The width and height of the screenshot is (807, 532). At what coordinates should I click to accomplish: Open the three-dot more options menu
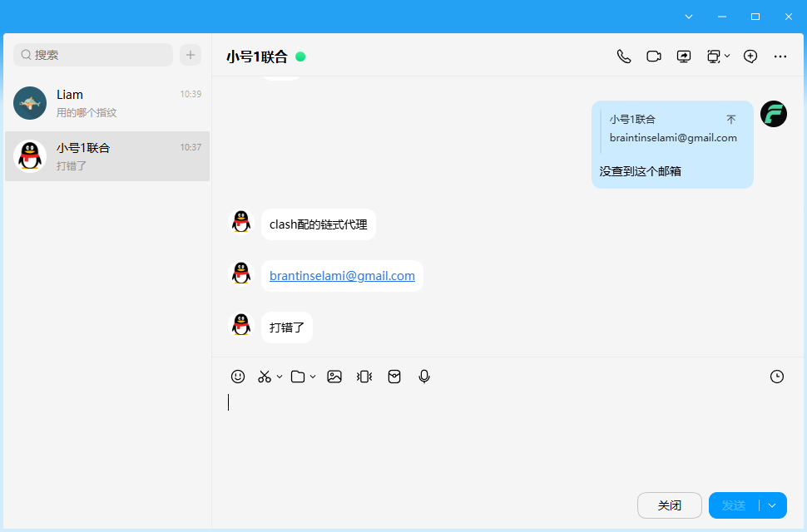tap(780, 57)
